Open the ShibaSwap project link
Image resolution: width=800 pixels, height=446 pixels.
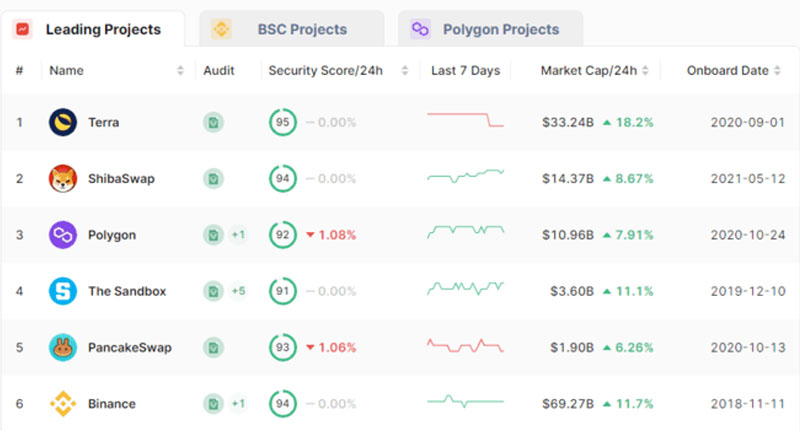(121, 179)
